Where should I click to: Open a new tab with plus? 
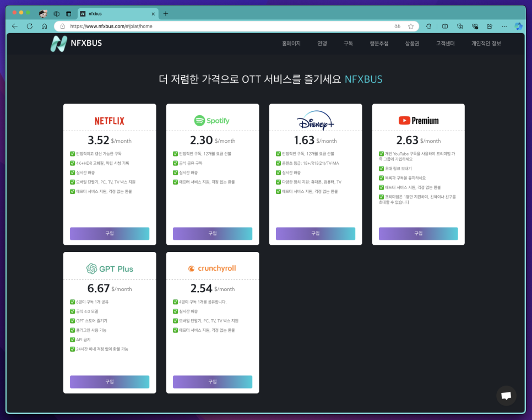(166, 14)
